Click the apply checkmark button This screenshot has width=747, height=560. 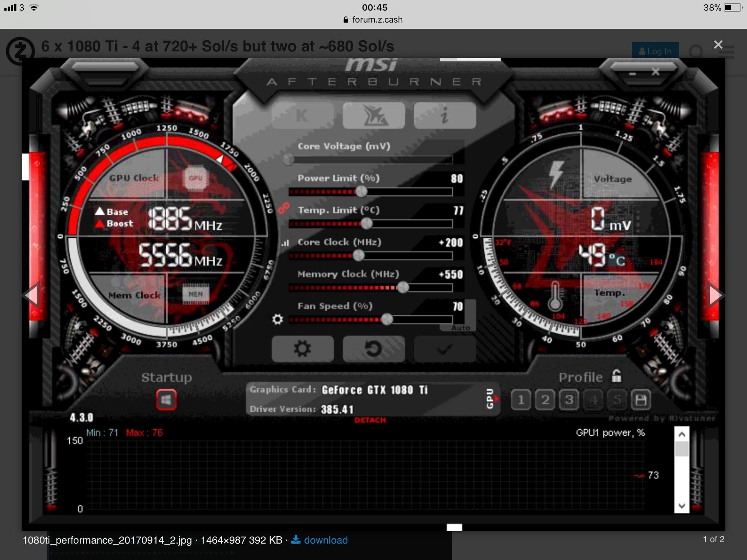[445, 349]
